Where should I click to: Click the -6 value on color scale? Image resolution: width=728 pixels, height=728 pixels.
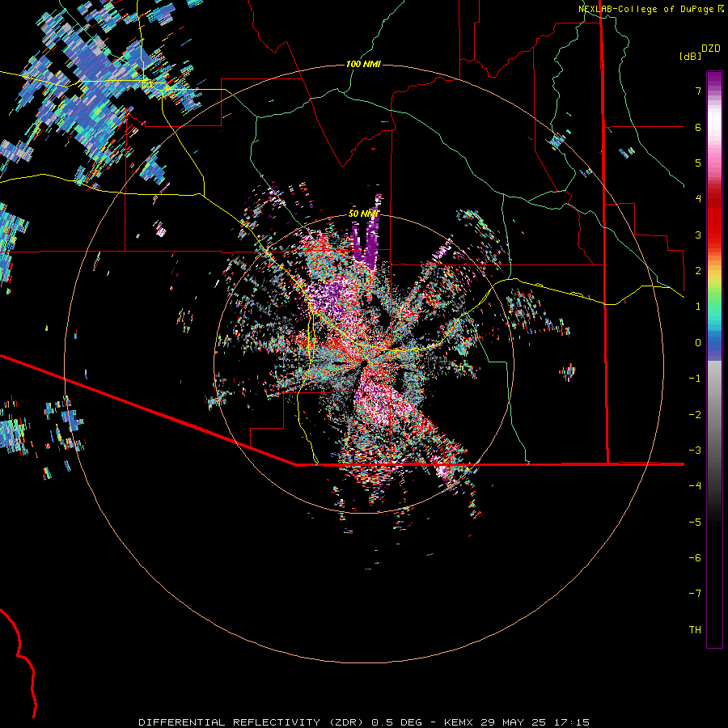pos(695,558)
